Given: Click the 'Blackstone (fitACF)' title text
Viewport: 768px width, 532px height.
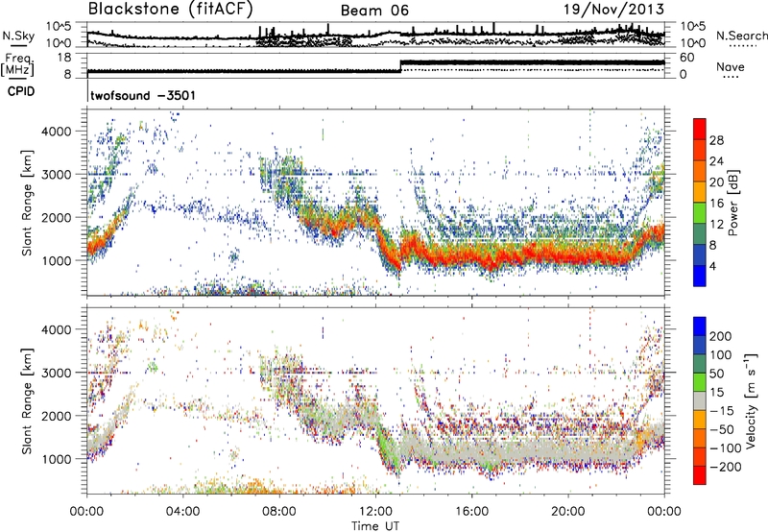Looking at the screenshot, I should [x=171, y=10].
